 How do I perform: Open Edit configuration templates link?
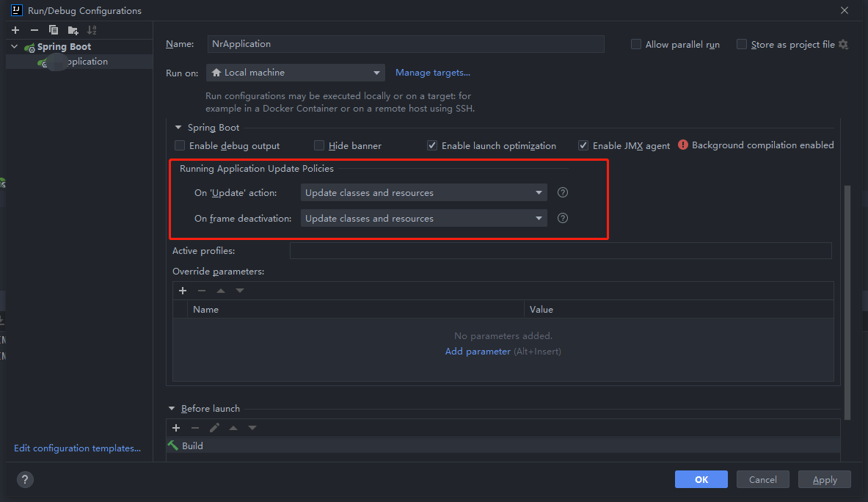click(78, 448)
